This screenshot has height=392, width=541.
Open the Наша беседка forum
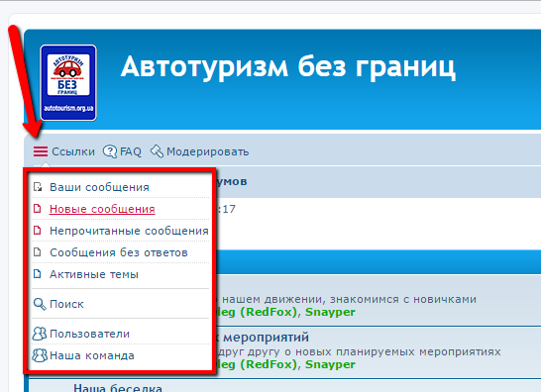pyautogui.click(x=118, y=387)
